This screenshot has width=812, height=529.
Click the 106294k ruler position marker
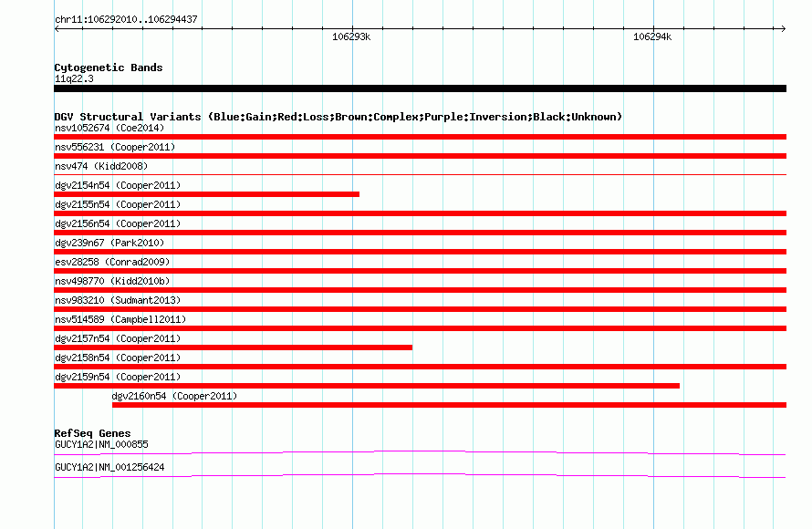pos(652,36)
